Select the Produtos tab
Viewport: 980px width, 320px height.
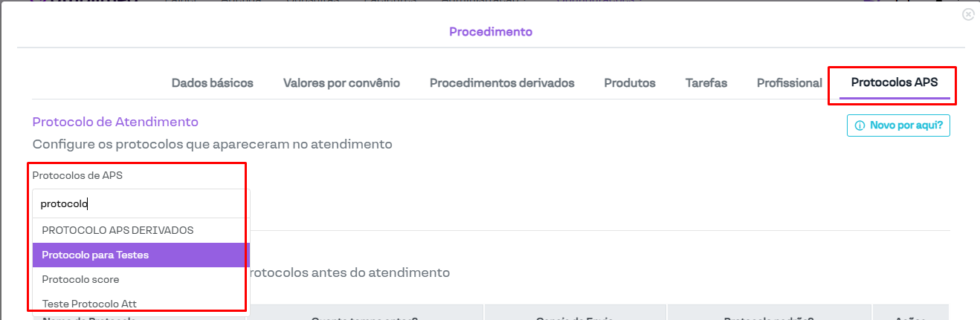tap(630, 83)
